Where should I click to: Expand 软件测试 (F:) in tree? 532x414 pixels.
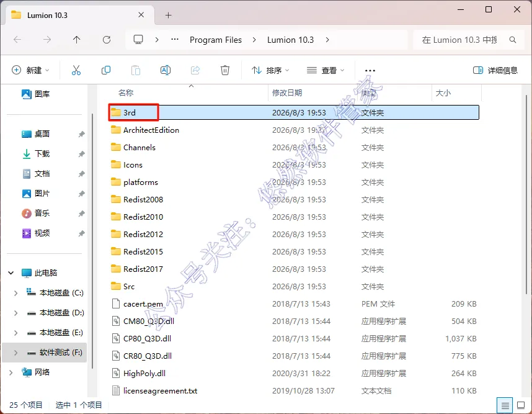coord(16,353)
